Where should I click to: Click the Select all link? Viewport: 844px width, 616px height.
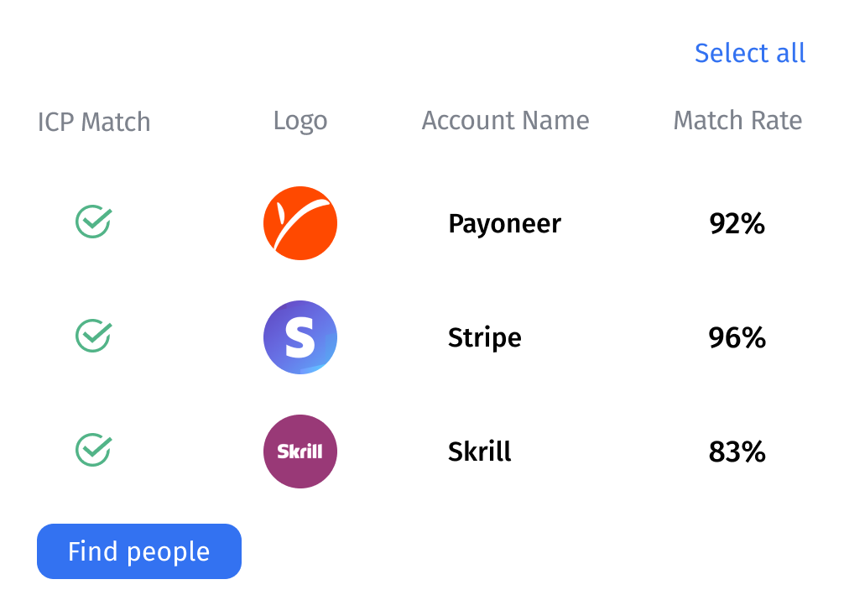click(x=750, y=54)
